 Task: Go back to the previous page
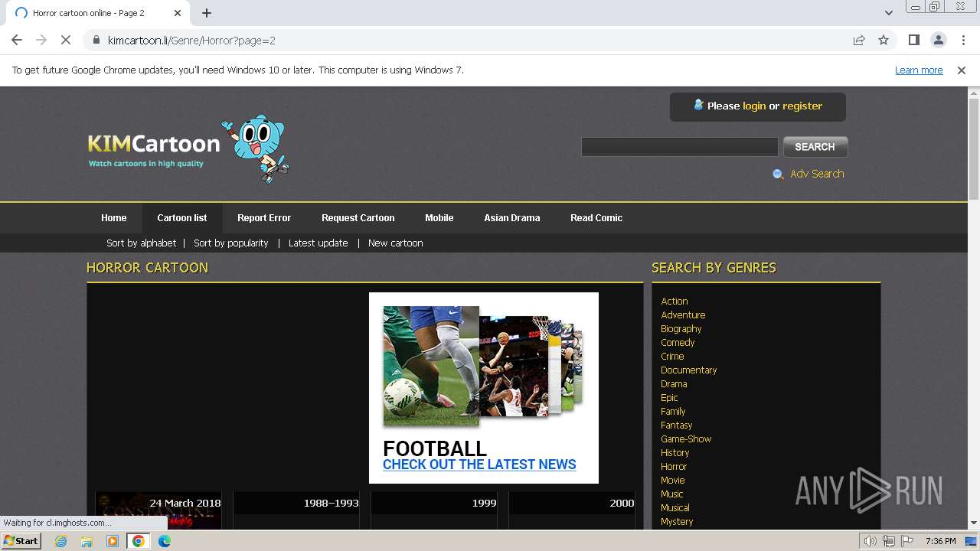pos(17,40)
